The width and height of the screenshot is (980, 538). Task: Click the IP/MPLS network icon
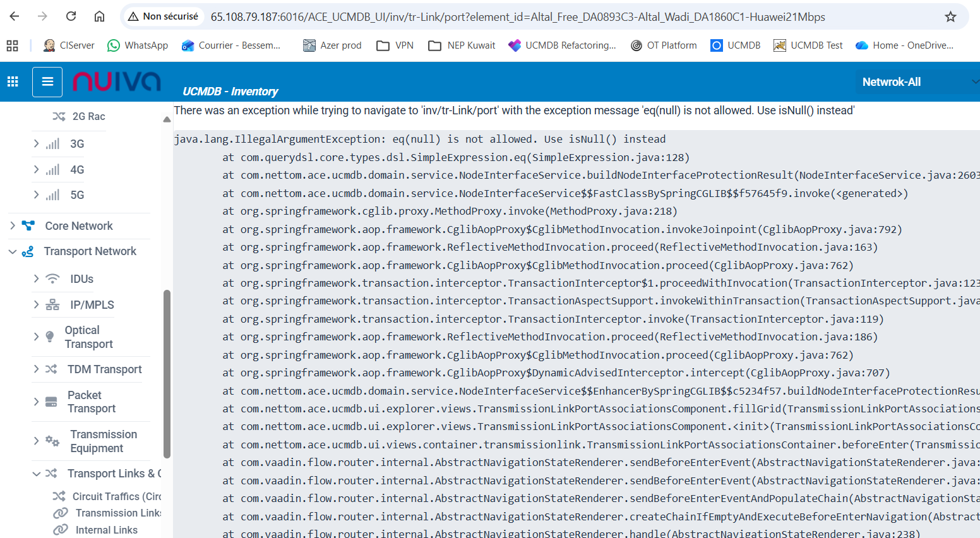(x=53, y=305)
